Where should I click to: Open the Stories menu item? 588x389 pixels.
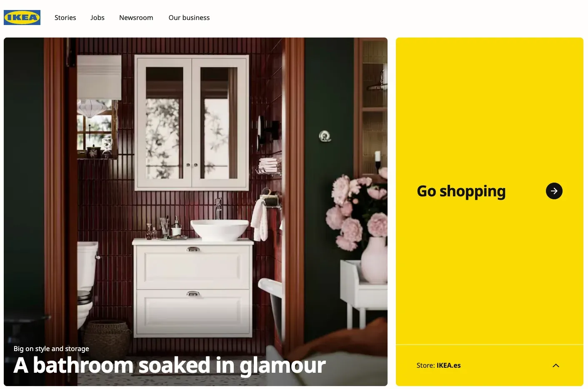(65, 18)
